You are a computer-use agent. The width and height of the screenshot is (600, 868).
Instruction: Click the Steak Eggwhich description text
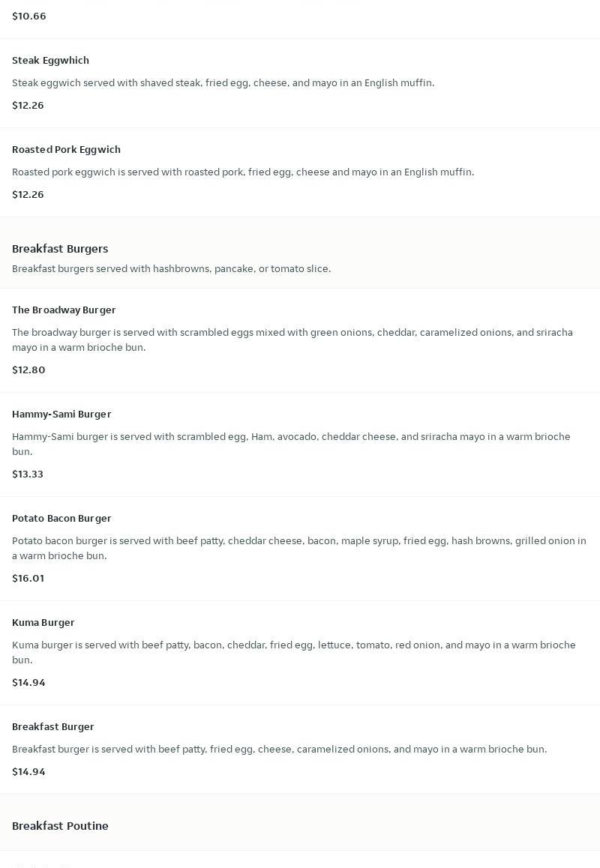click(223, 82)
